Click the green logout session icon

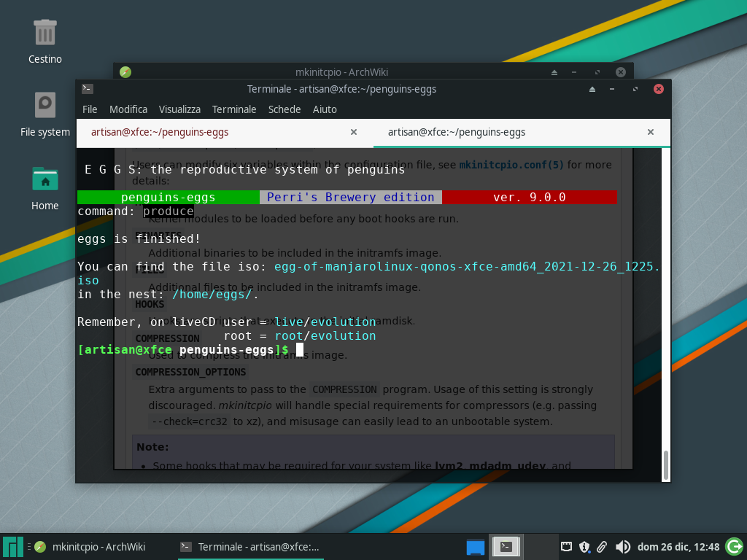click(x=734, y=547)
